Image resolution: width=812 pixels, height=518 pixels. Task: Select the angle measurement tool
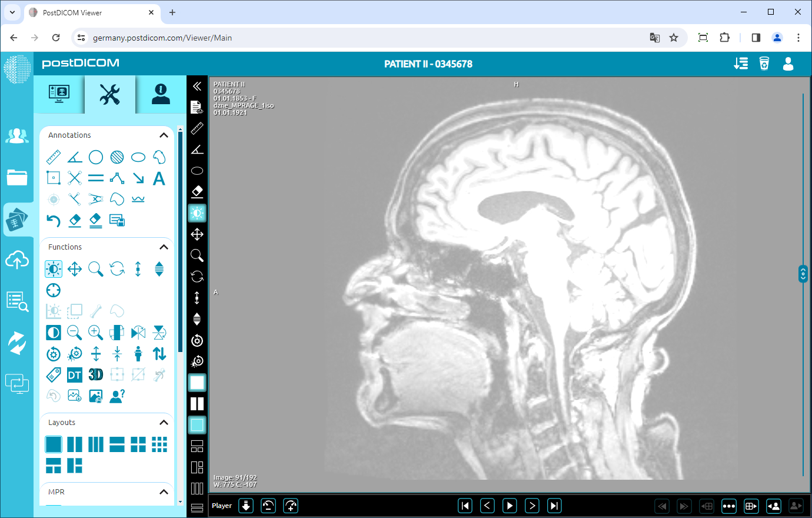click(x=74, y=157)
